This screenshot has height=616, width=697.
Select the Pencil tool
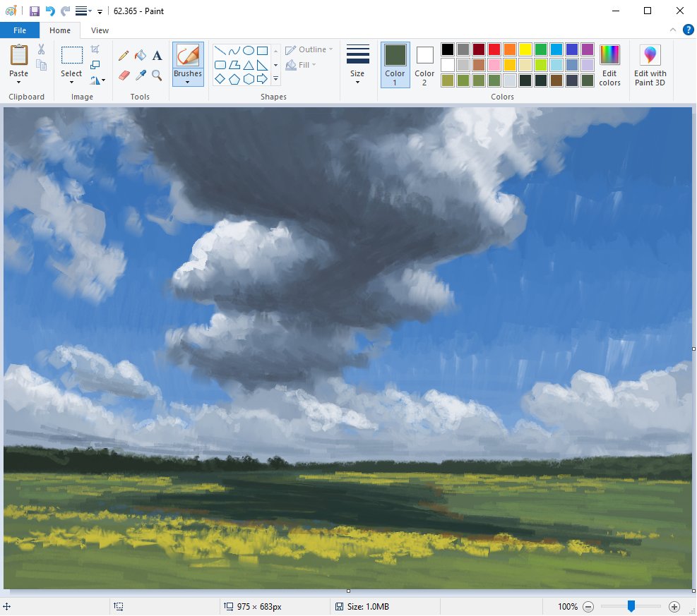click(124, 56)
